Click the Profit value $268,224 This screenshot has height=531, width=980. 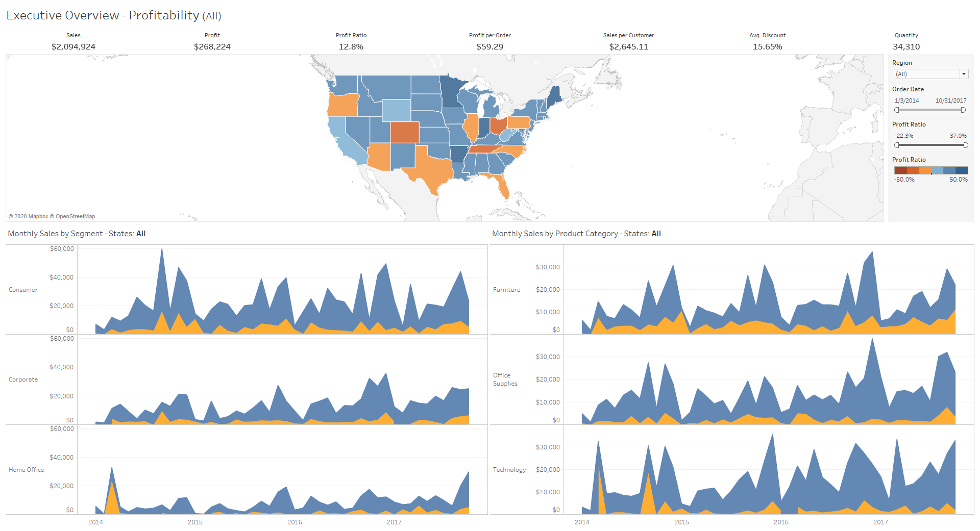(x=212, y=46)
